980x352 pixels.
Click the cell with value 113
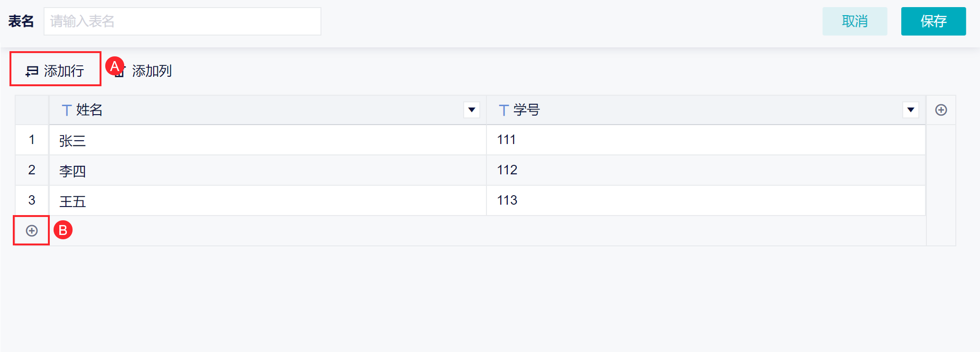point(705,201)
